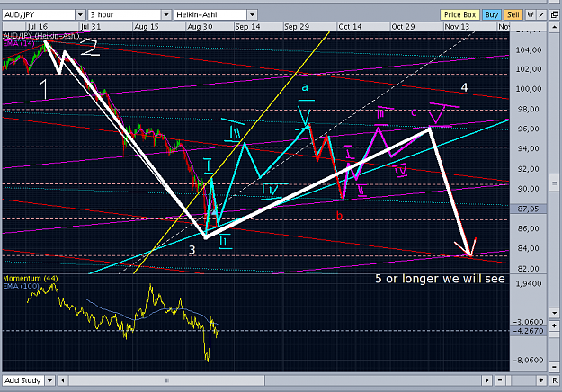Image resolution: width=562 pixels, height=392 pixels.
Task: Click the vertical scrollbar thumb
Action: (555, 183)
